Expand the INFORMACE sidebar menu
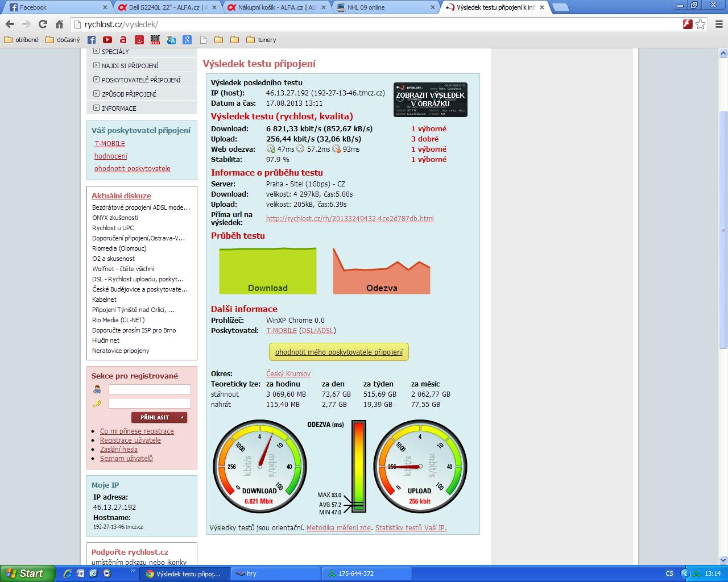 click(142, 108)
